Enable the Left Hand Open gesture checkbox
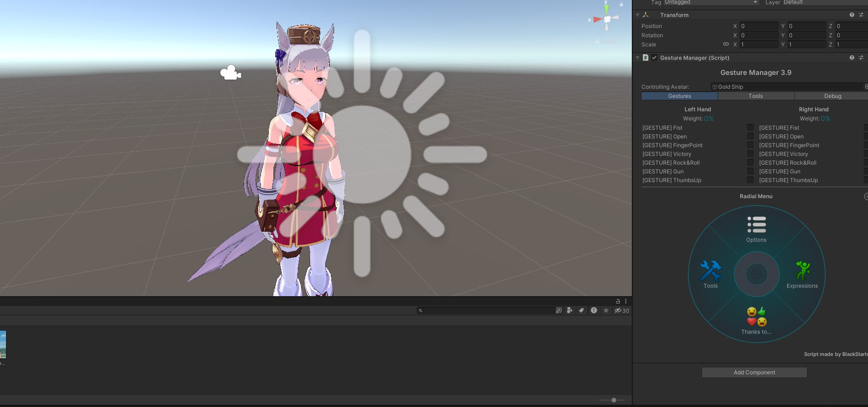This screenshot has height=407, width=868. point(750,136)
